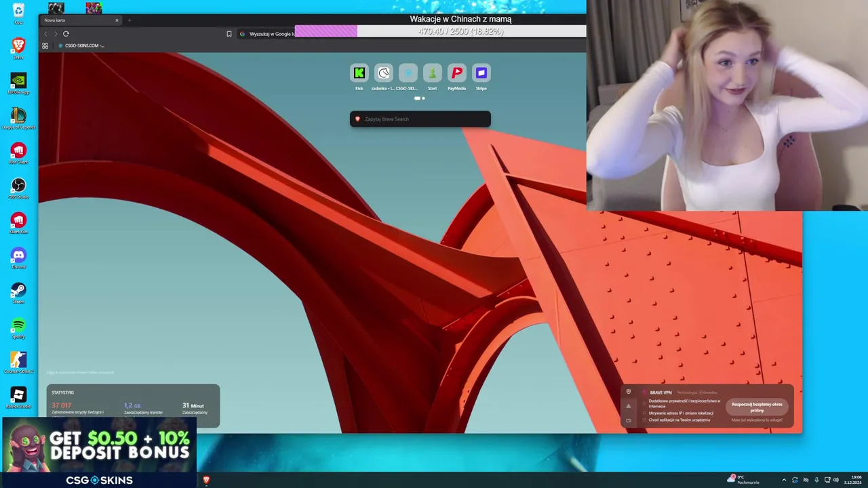Open the Stripe shortcut tile
Image resolution: width=868 pixels, height=488 pixels.
tap(481, 73)
